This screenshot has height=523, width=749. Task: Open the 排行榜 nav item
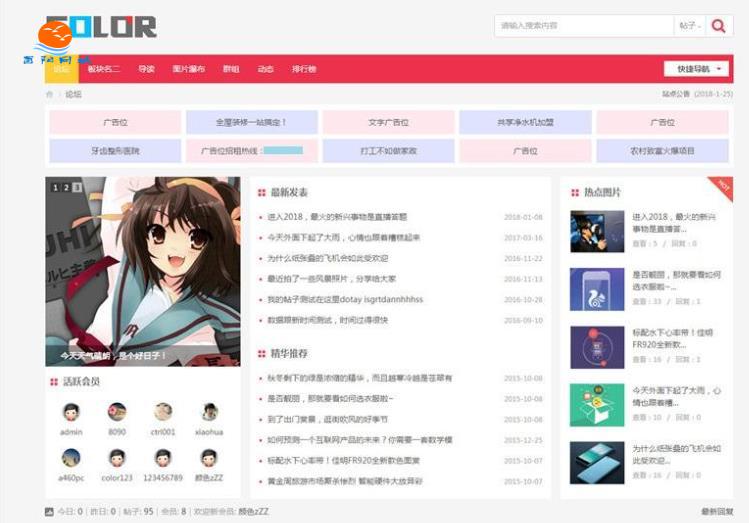pyautogui.click(x=304, y=69)
